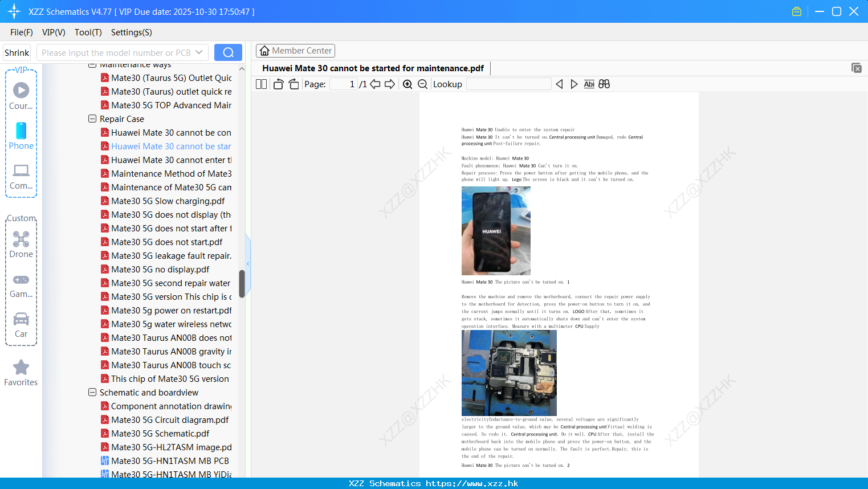Image resolution: width=868 pixels, height=489 pixels.
Task: Select the Computer sidebar category
Action: (21, 176)
